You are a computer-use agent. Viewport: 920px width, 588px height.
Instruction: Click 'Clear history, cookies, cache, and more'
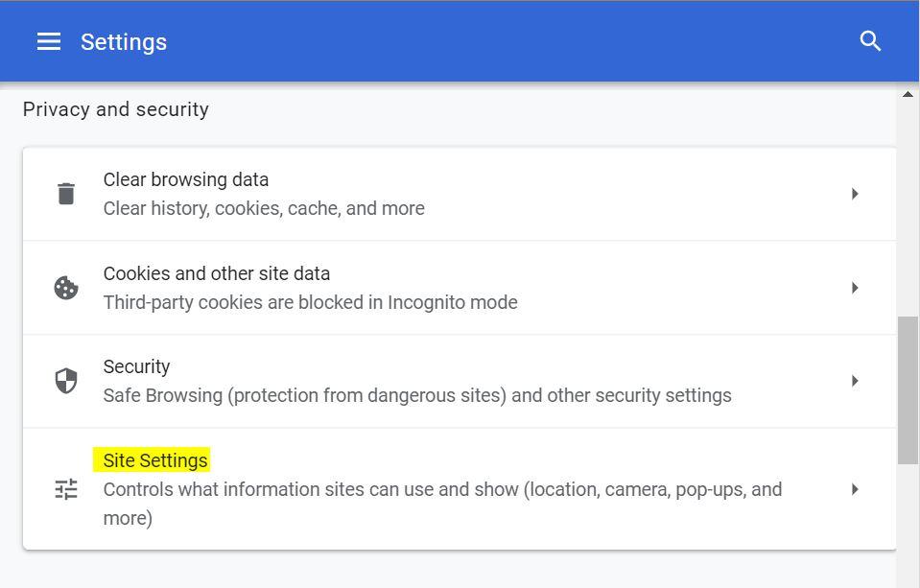tap(264, 208)
